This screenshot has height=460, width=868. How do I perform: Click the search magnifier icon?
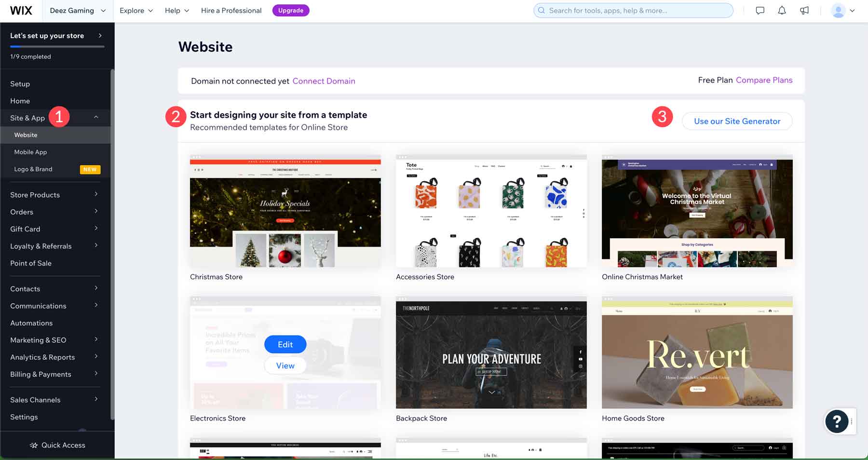click(x=541, y=10)
